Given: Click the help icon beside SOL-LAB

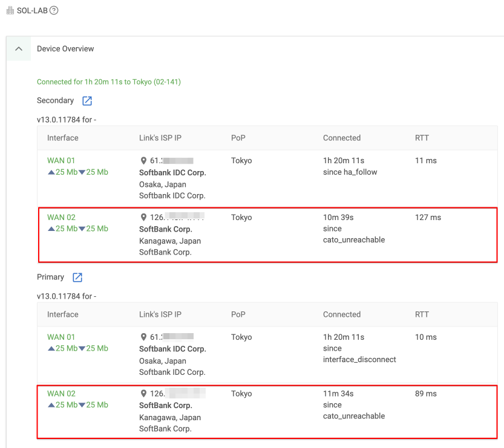Looking at the screenshot, I should [54, 11].
